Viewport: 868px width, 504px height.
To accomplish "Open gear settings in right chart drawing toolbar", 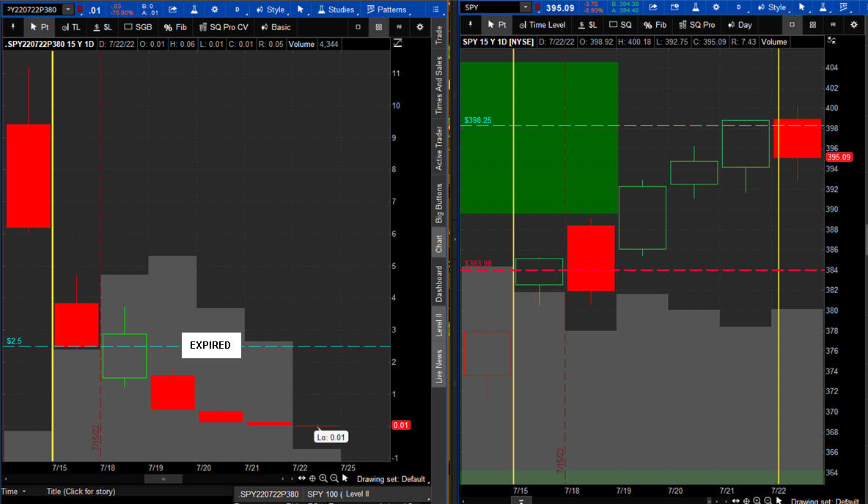I will click(x=853, y=24).
